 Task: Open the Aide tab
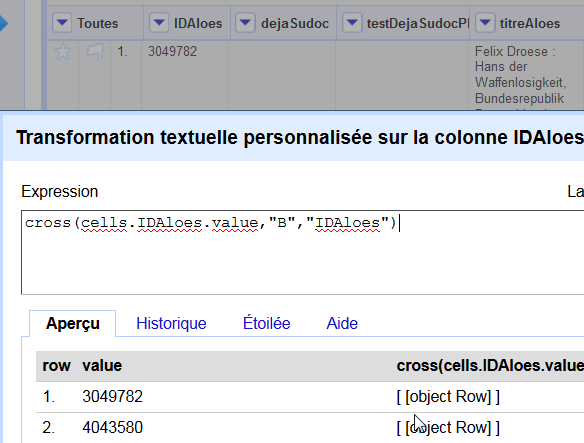[342, 323]
